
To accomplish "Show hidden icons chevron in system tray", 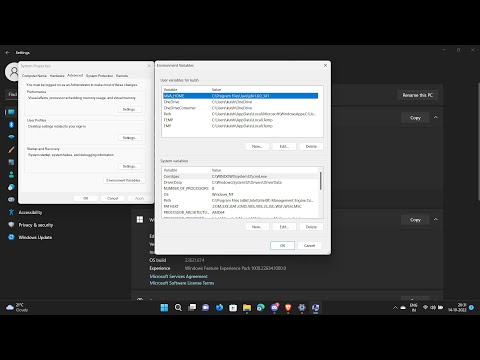I will tap(395, 307).
